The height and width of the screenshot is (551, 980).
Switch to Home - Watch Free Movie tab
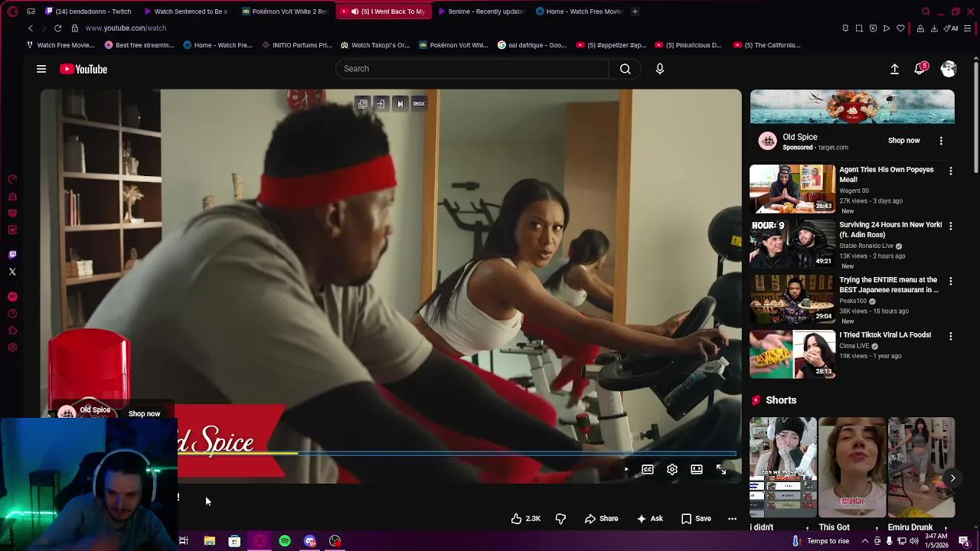578,11
